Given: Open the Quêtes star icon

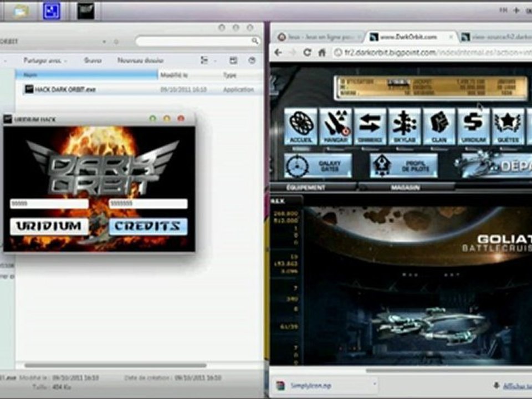Looking at the screenshot, I should (x=508, y=126).
